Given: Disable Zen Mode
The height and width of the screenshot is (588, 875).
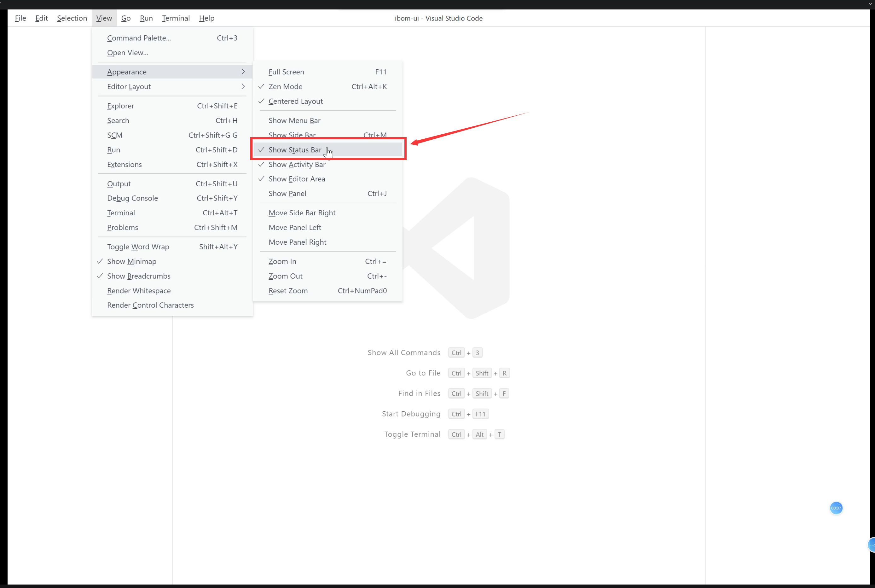Looking at the screenshot, I should click(285, 86).
